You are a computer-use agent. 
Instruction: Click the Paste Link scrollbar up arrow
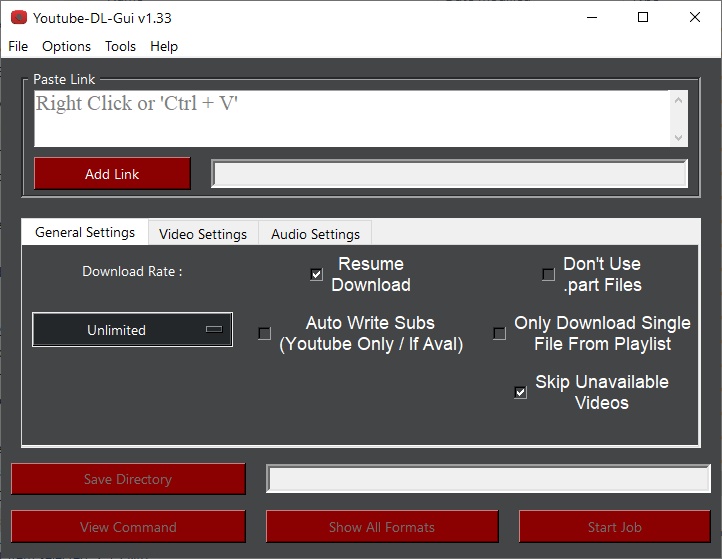click(x=678, y=100)
